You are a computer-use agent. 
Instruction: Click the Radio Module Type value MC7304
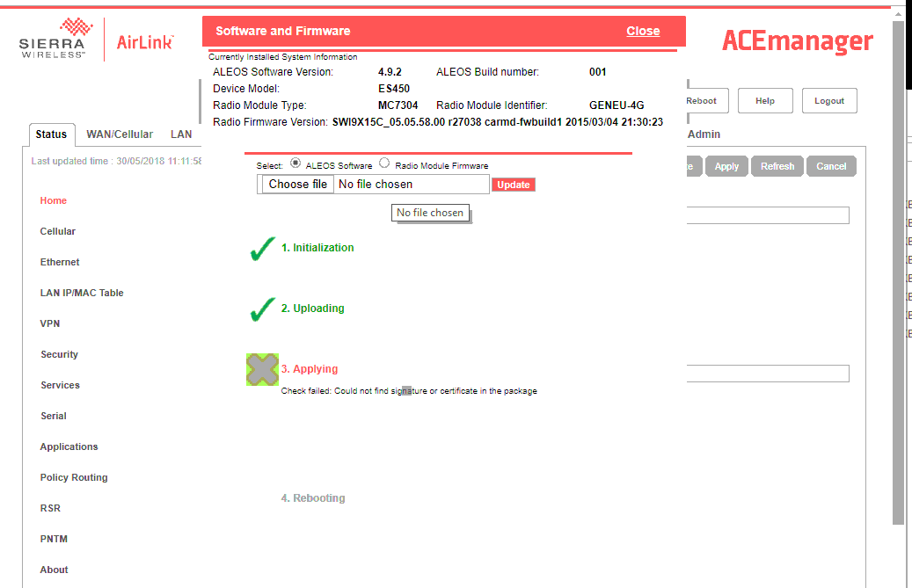click(398, 105)
